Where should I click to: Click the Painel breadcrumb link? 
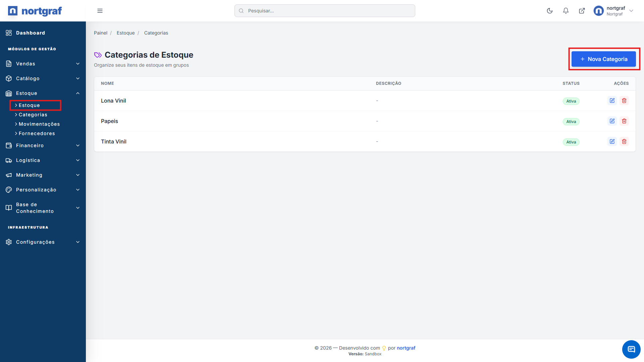tap(100, 33)
